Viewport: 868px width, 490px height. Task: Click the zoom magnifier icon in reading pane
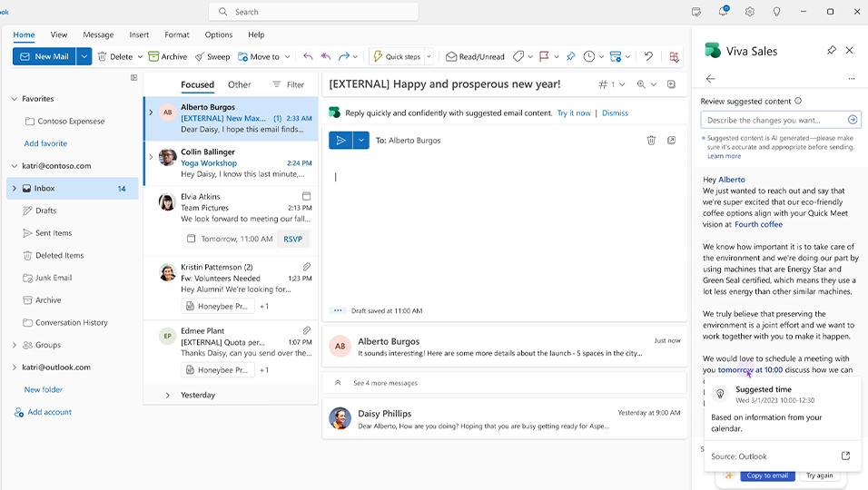pos(641,84)
